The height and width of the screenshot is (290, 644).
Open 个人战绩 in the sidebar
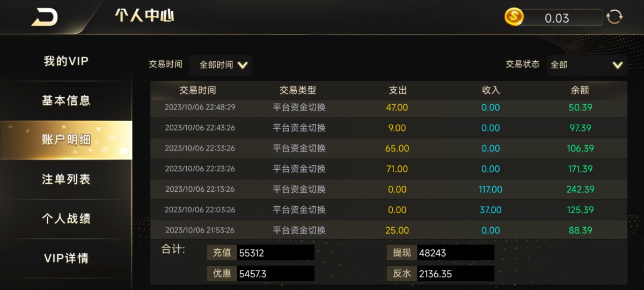click(66, 219)
